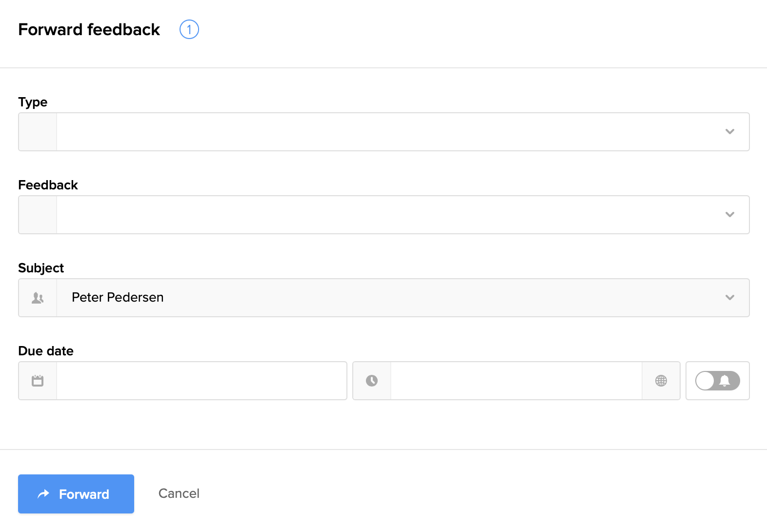
Task: Click the globe timezone icon
Action: (661, 381)
